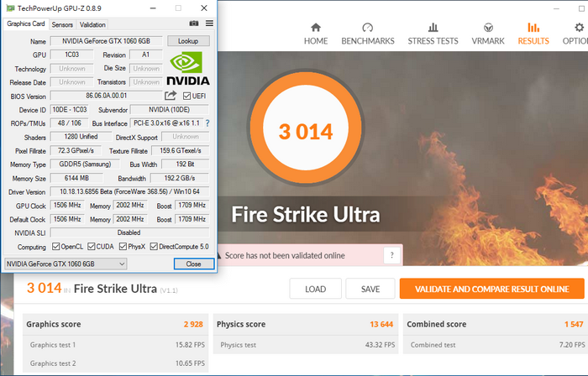The width and height of the screenshot is (588, 376).
Task: Toggle the UEFI checkbox
Action: pos(186,97)
